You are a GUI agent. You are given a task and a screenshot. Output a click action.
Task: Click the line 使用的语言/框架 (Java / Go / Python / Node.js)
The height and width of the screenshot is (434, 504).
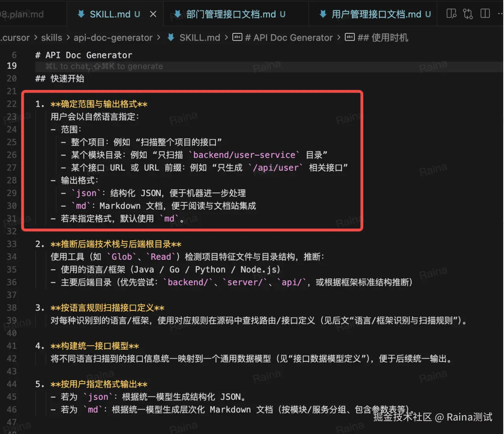pos(165,270)
